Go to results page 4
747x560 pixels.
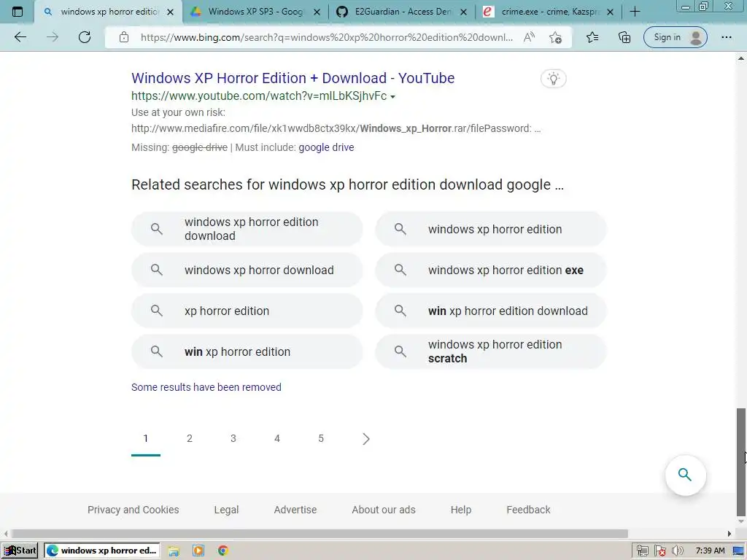(x=277, y=438)
